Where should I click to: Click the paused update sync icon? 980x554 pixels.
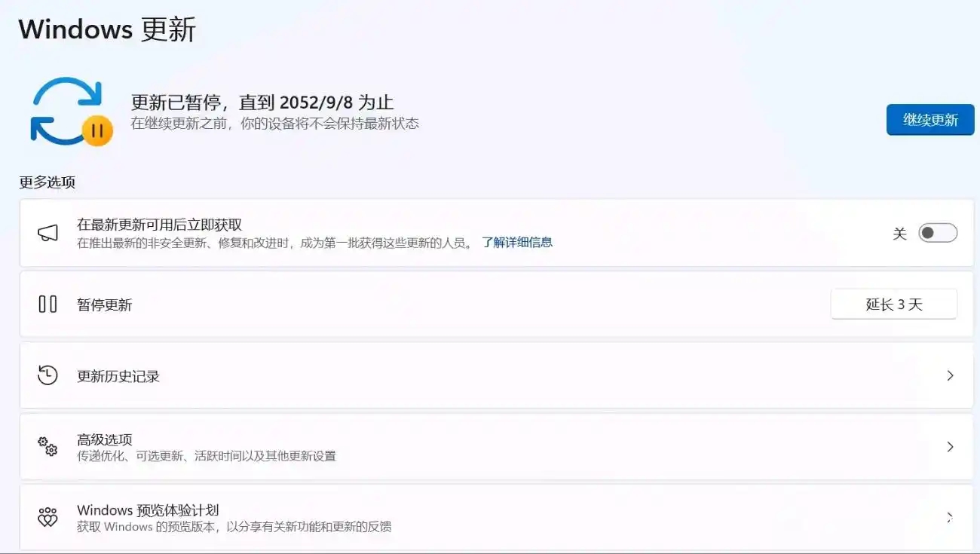(71, 112)
